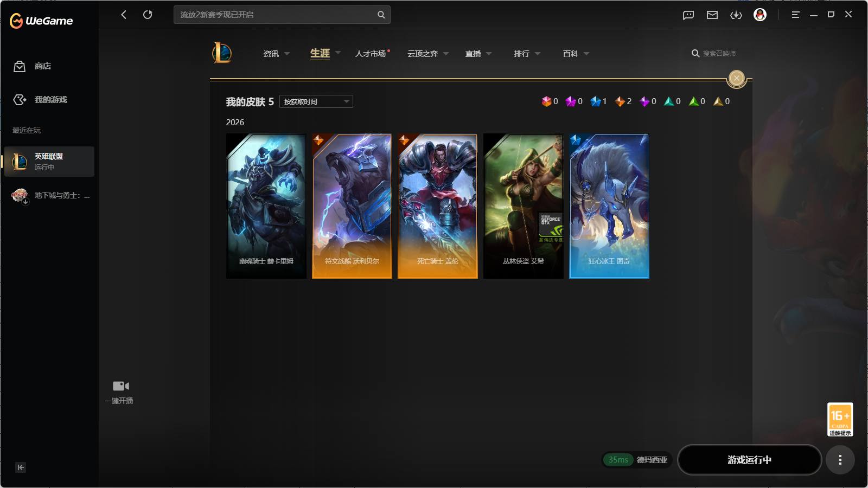The image size is (868, 488).
Task: Close the skins panel with gold X button
Action: tap(736, 79)
